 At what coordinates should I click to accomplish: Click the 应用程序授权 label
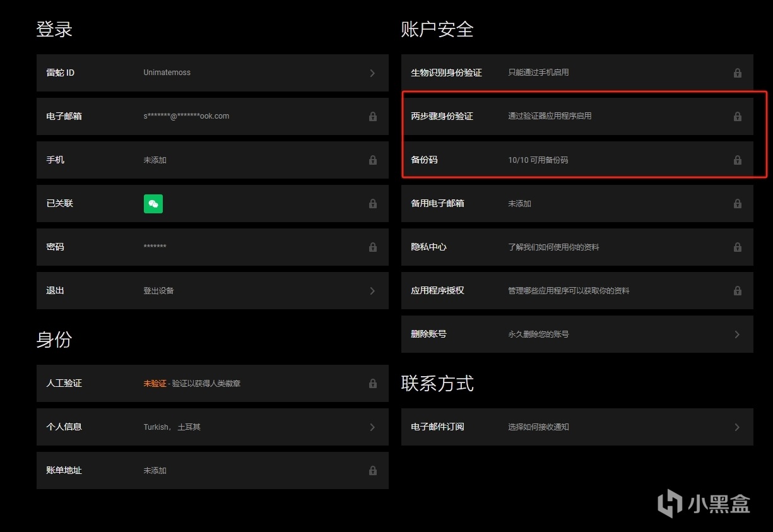(437, 290)
